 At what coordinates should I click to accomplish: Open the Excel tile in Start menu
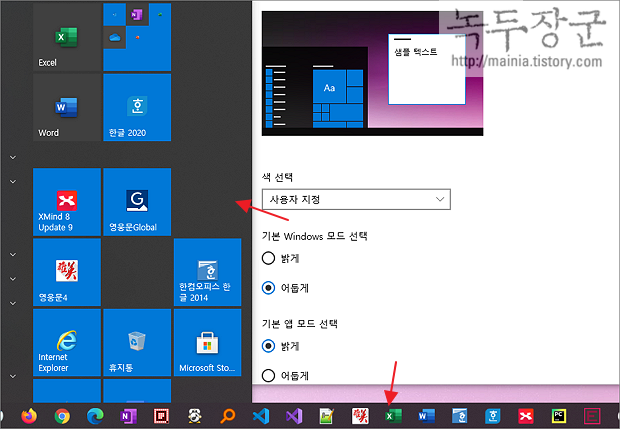click(x=67, y=37)
